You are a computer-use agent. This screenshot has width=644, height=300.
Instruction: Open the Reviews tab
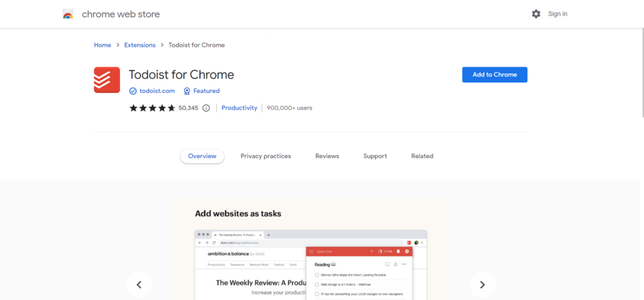point(327,156)
